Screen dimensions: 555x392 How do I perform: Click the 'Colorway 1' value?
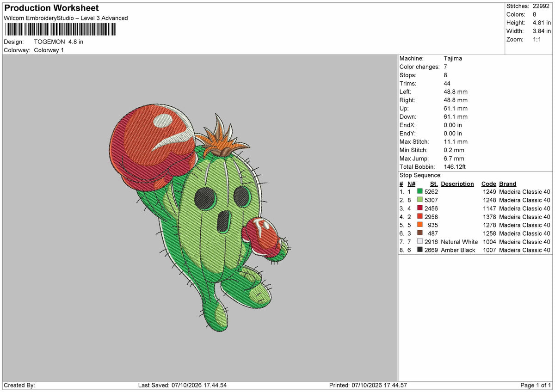(49, 50)
